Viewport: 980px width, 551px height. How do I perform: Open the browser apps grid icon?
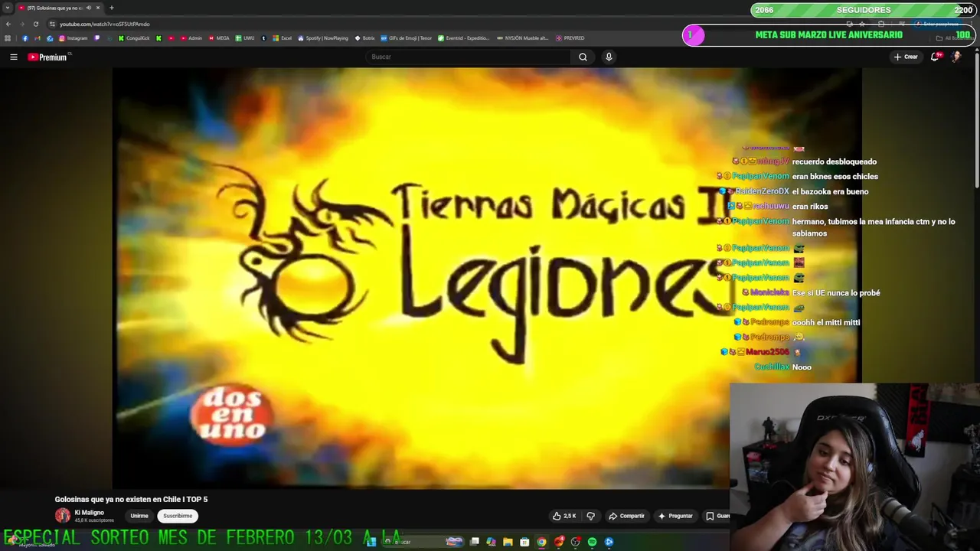pyautogui.click(x=8, y=38)
